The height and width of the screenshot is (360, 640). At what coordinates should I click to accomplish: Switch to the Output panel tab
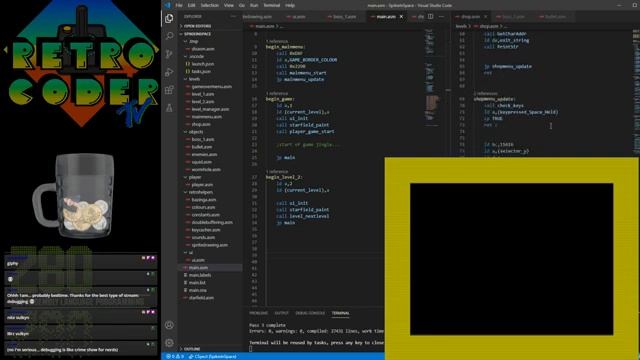point(281,313)
